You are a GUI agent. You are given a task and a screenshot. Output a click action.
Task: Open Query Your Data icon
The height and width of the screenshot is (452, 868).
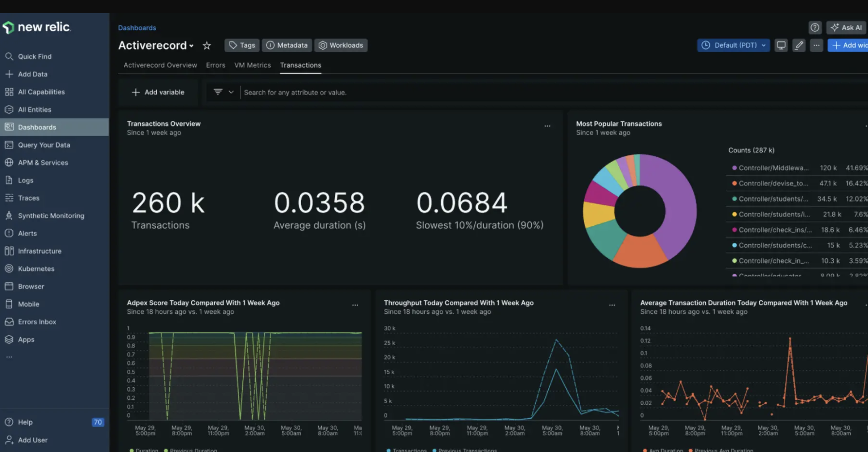(x=9, y=145)
